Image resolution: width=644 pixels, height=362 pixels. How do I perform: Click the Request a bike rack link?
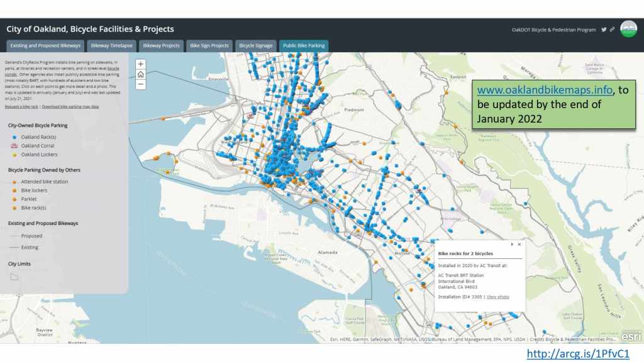tap(21, 107)
